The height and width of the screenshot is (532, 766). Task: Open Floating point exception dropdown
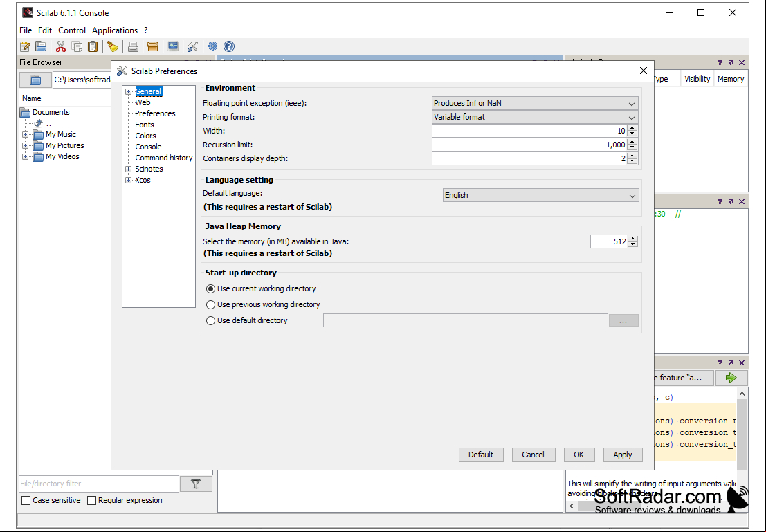(x=535, y=103)
